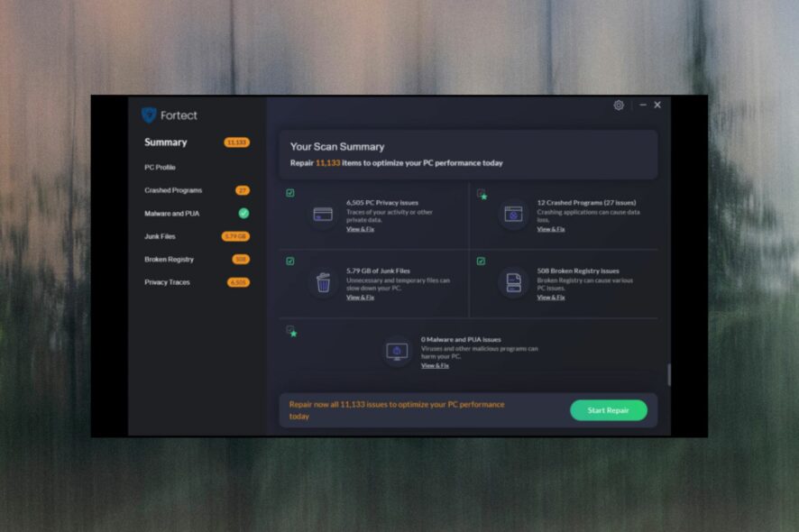Viewport: 799px width, 532px height.
Task: Click the 6,505 badge beside Privacy Traces
Action: click(x=238, y=282)
